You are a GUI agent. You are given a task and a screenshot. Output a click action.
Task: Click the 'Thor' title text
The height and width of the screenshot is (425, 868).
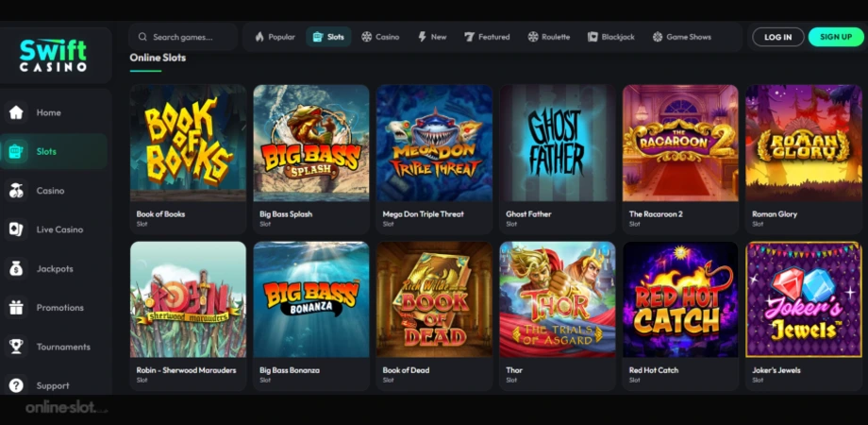coord(514,370)
